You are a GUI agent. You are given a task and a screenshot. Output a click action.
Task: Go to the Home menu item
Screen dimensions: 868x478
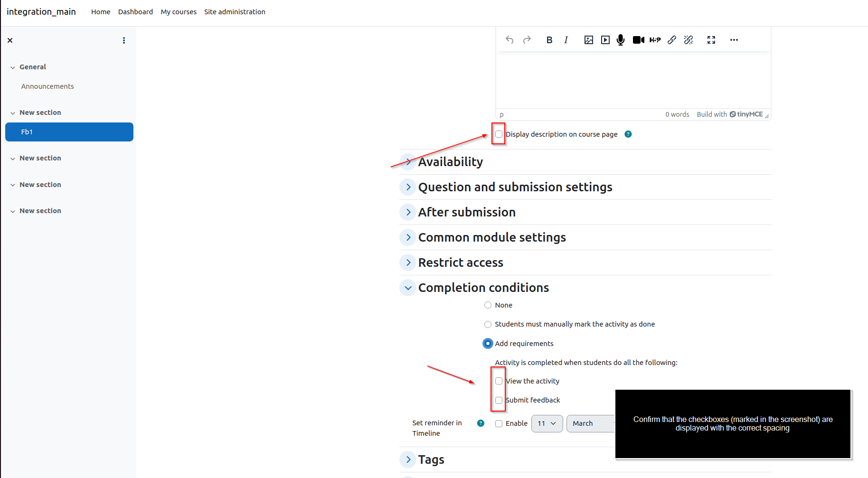pos(101,12)
